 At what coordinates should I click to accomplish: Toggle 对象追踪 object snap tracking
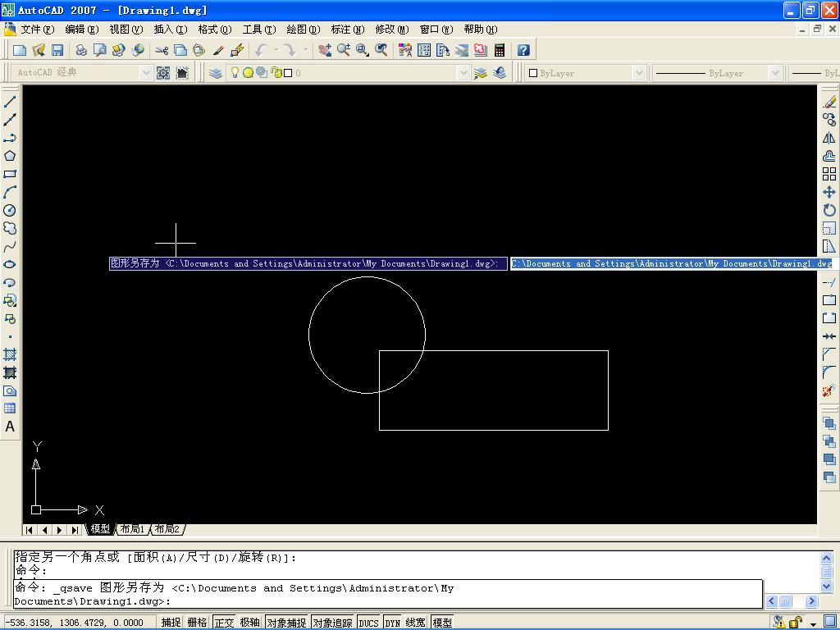click(333, 622)
